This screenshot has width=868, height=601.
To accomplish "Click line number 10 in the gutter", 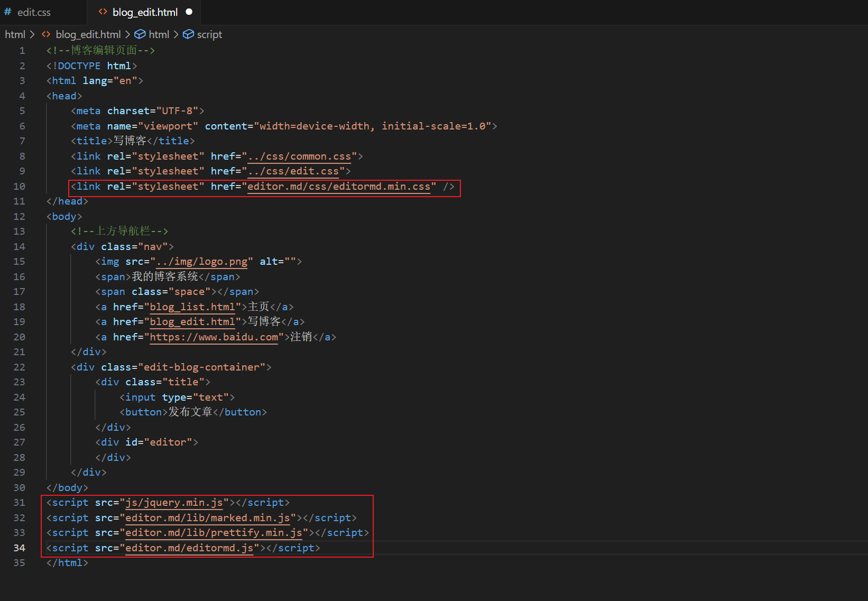I will pyautogui.click(x=20, y=187).
